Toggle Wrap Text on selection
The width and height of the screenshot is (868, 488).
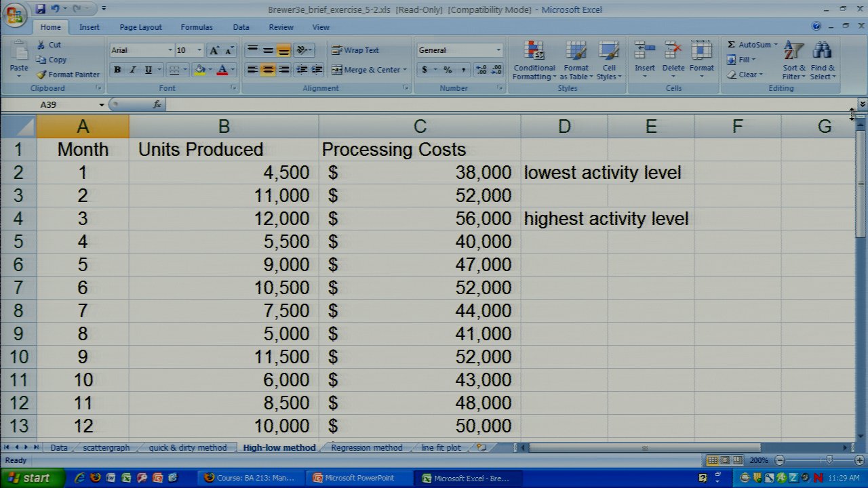[355, 50]
